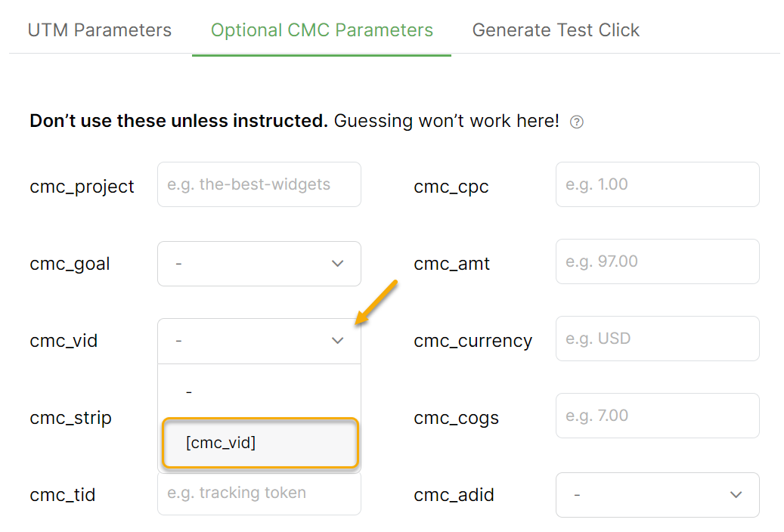Switch to the UTM Parameters tab
This screenshot has height=532, width=784.
(100, 30)
